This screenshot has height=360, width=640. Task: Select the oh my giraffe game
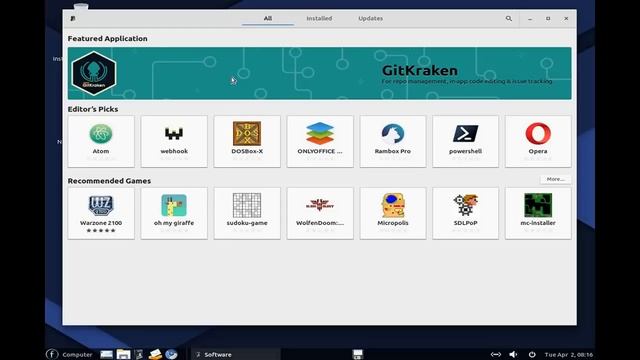pyautogui.click(x=174, y=213)
